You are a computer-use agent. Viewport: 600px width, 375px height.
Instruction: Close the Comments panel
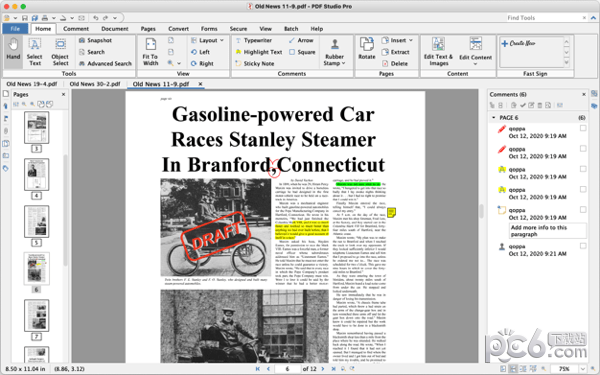pos(584,95)
